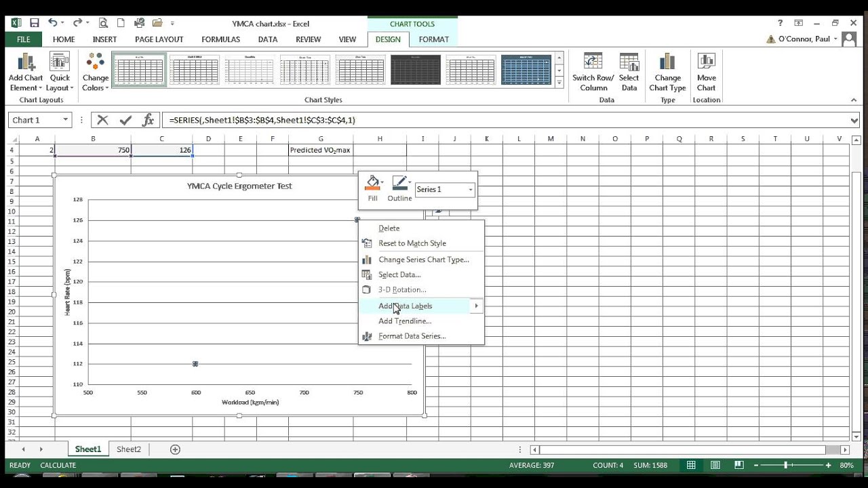Choose Reset to Match Style
Image resolution: width=868 pixels, height=488 pixels.
click(422, 243)
